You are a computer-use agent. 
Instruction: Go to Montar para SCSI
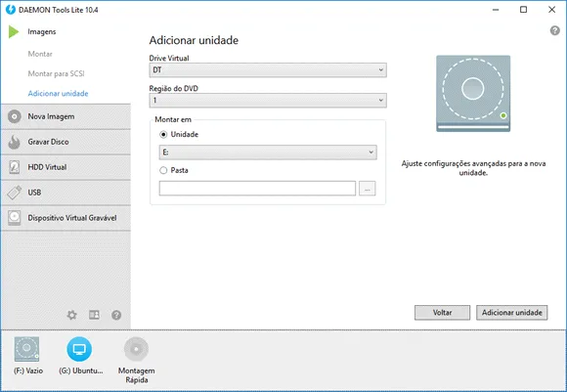pos(56,73)
